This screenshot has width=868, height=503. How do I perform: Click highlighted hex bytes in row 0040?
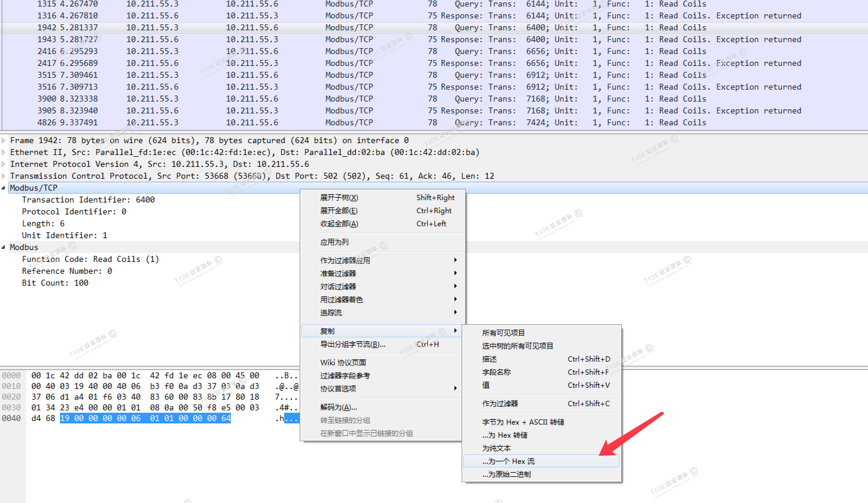[145, 418]
